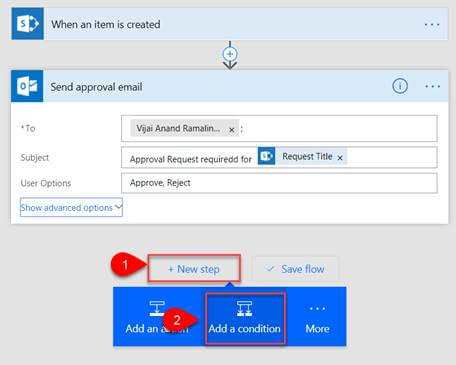The image size is (456, 365).
Task: Click the Request Title dynamic content token
Action: 302,156
